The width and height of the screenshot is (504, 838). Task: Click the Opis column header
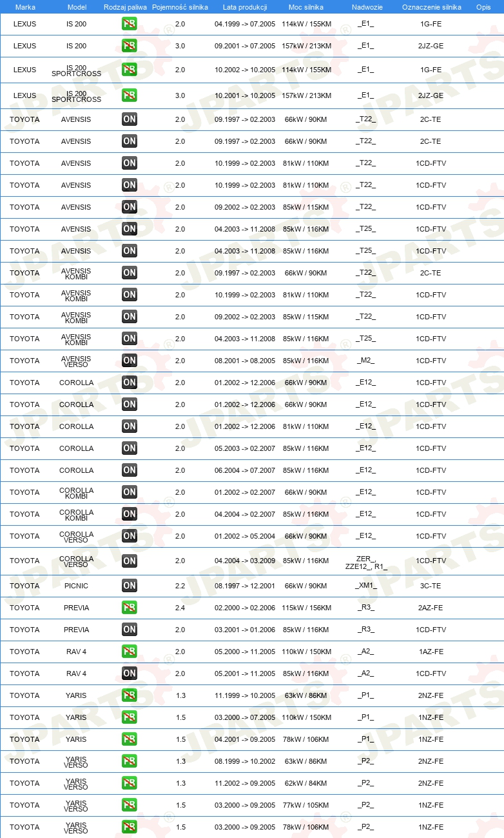point(483,6)
